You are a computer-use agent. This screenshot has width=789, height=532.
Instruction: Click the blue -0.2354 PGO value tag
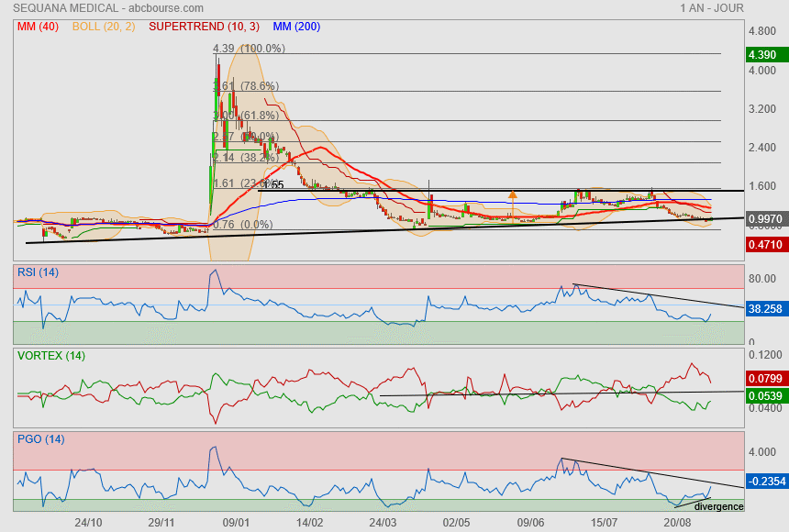[x=764, y=480]
